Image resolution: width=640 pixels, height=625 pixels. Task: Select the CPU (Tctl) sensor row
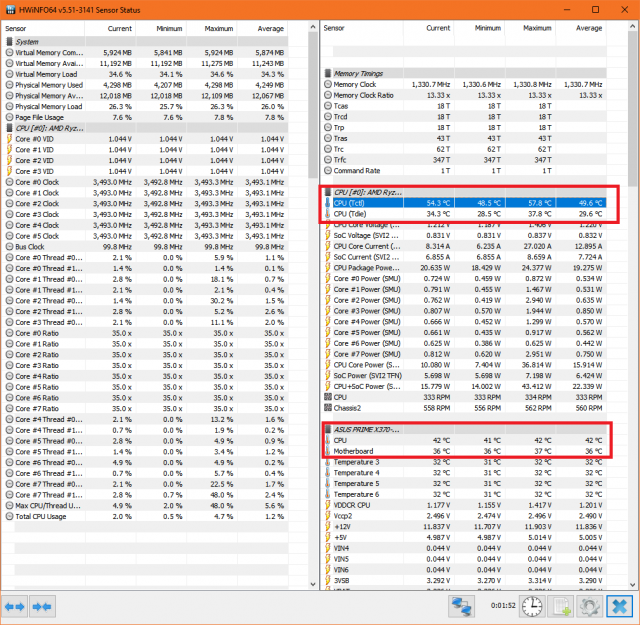pyautogui.click(x=464, y=203)
